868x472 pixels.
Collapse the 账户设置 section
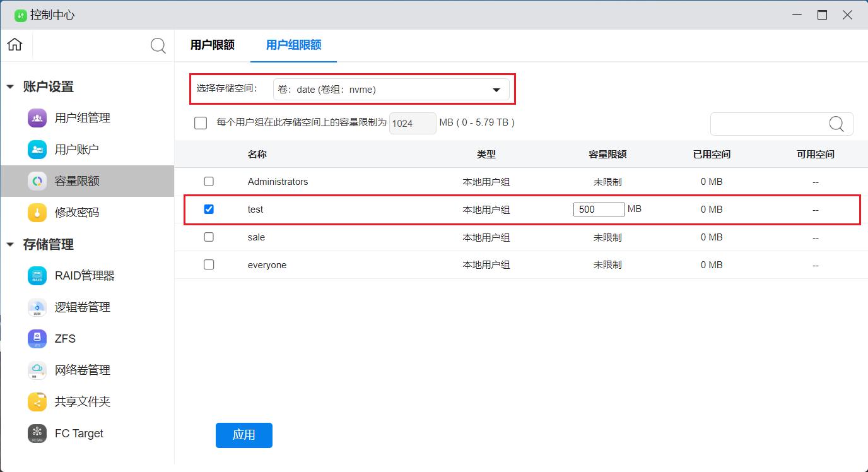(x=11, y=86)
